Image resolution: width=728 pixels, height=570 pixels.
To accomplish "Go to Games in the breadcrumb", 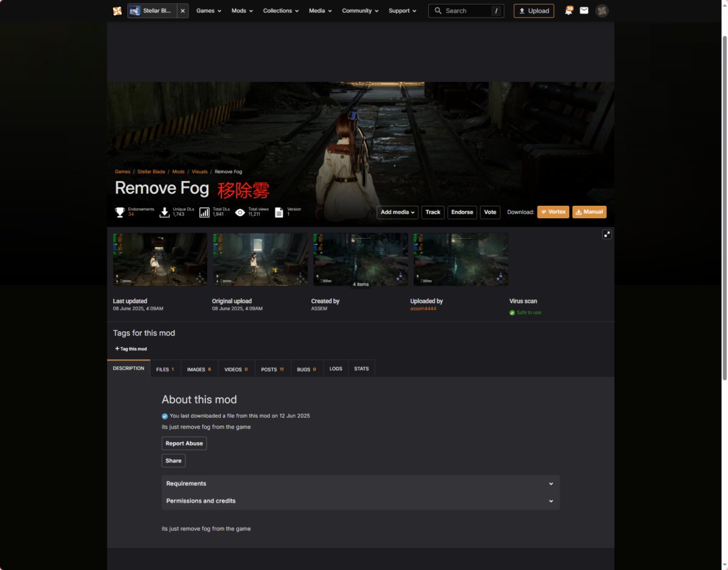I will click(x=122, y=172).
